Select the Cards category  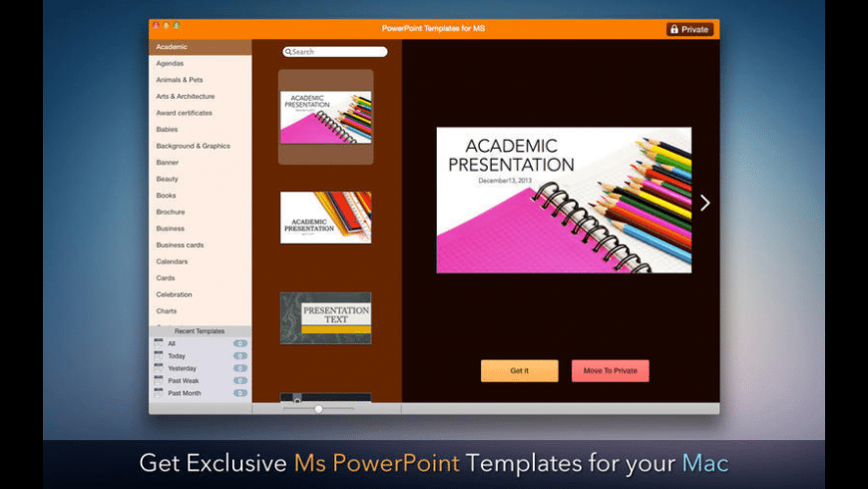[x=200, y=278]
